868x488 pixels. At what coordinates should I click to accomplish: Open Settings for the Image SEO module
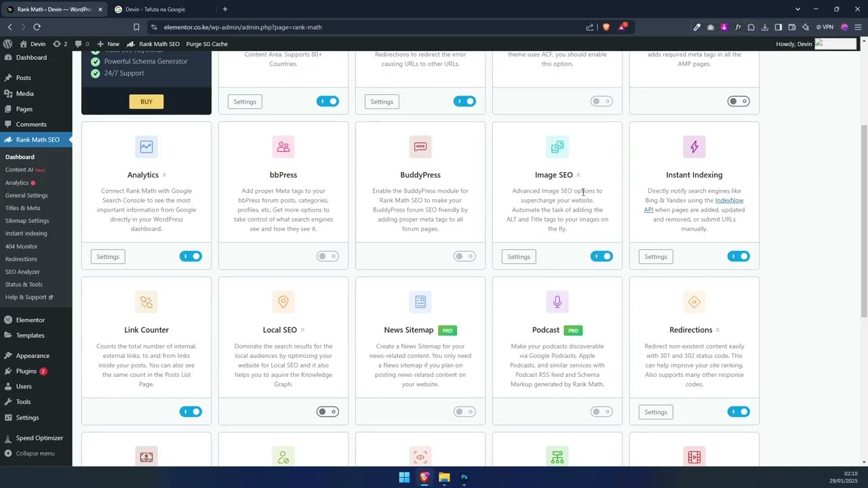pos(519,257)
